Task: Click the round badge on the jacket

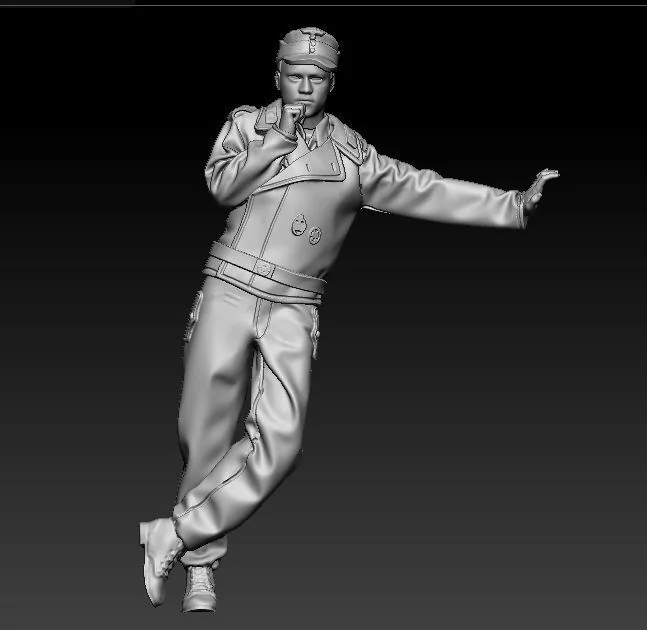Action: pos(315,235)
